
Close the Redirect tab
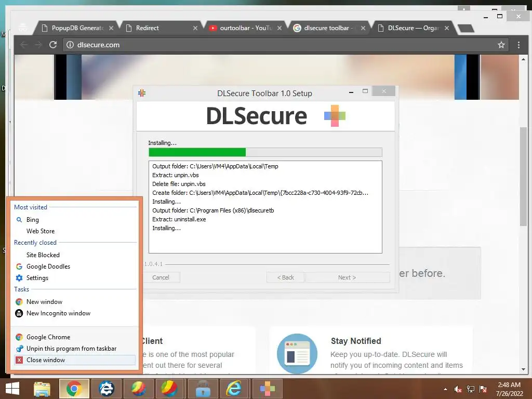195,28
